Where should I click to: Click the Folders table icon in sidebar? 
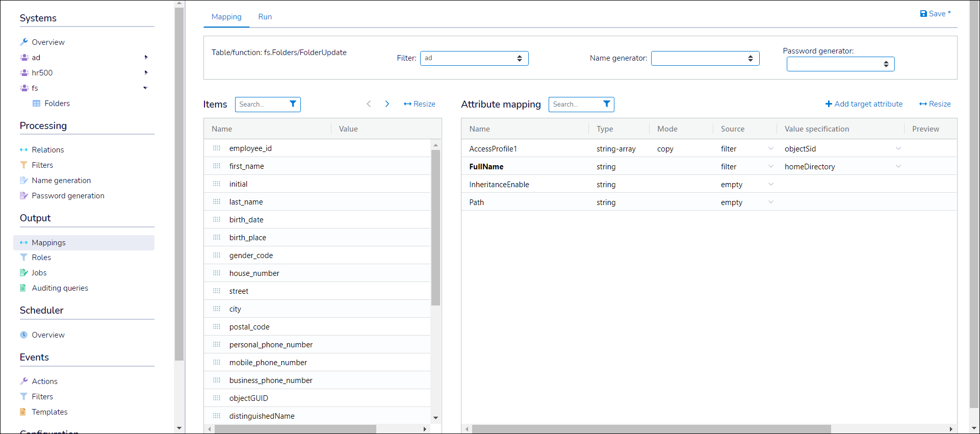tap(36, 104)
